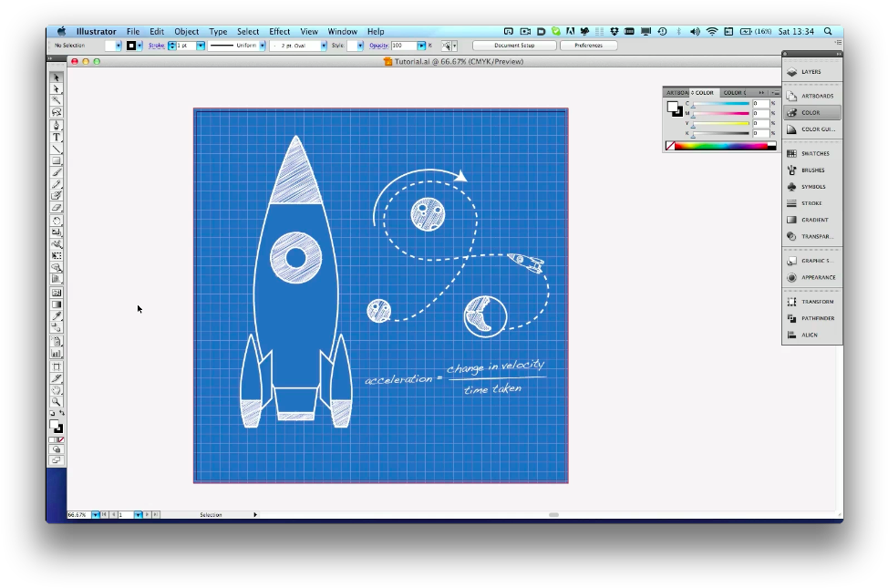Image resolution: width=888 pixels, height=588 pixels.
Task: Open the Brushes panel
Action: pos(811,170)
